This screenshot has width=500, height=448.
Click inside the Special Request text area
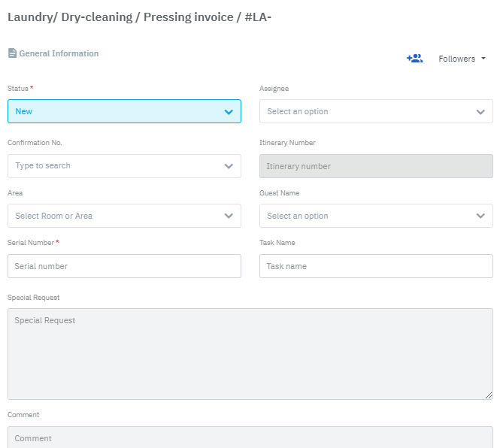pyautogui.click(x=250, y=353)
